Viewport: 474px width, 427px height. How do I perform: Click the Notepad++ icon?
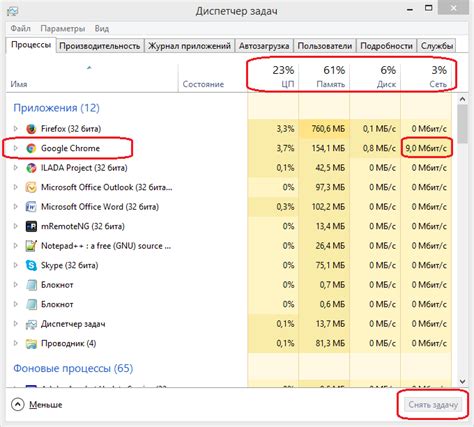31,246
